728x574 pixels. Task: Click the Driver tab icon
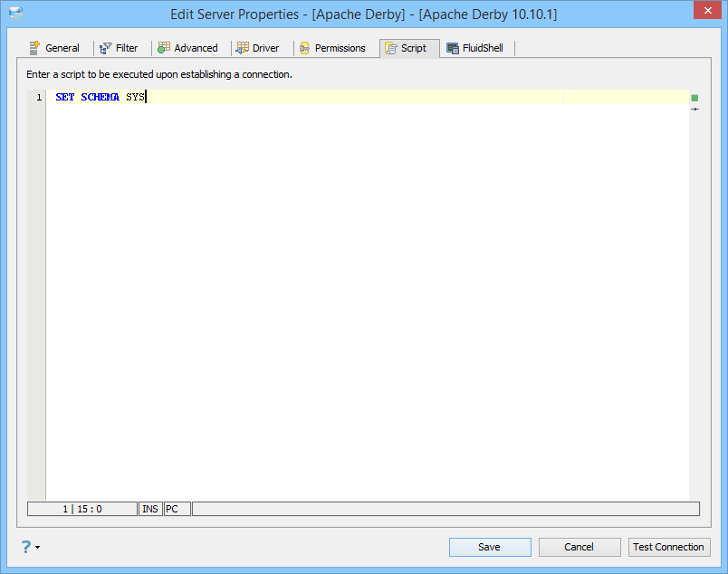coord(243,48)
